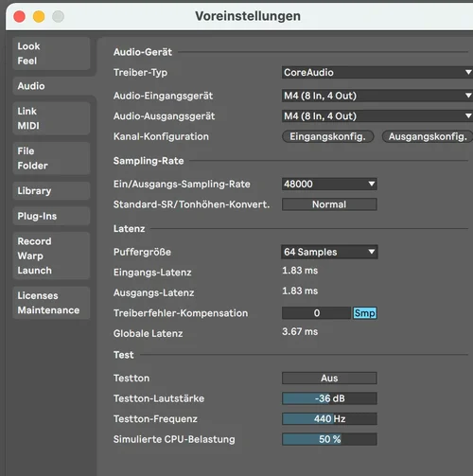Toggle the Normal SR conversion button
Image resolution: width=473 pixels, height=476 pixels.
tap(329, 204)
